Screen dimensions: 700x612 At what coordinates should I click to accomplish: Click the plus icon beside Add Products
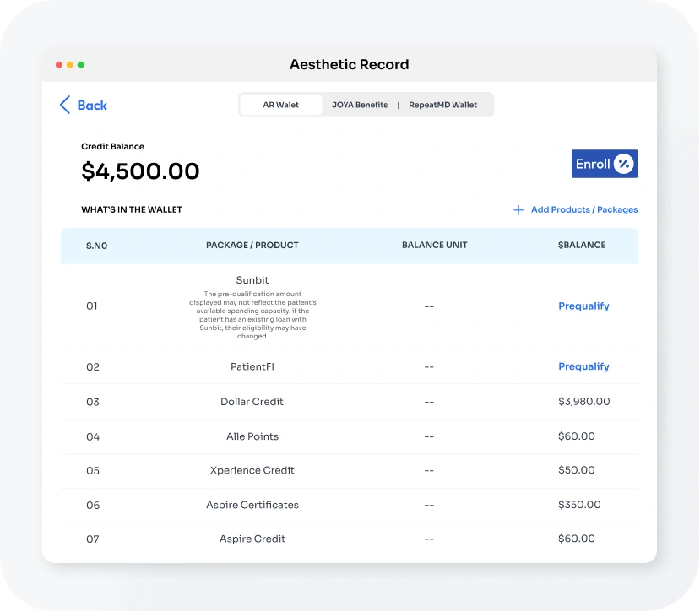tap(518, 210)
